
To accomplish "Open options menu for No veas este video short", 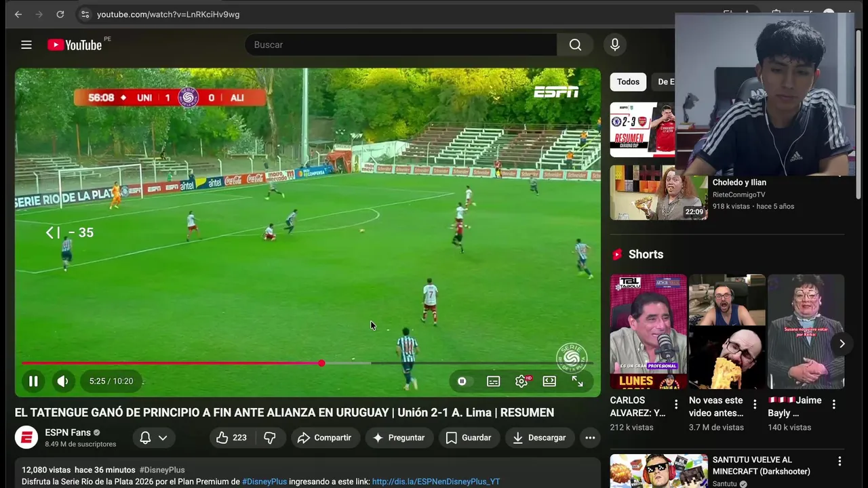I will coord(755,405).
